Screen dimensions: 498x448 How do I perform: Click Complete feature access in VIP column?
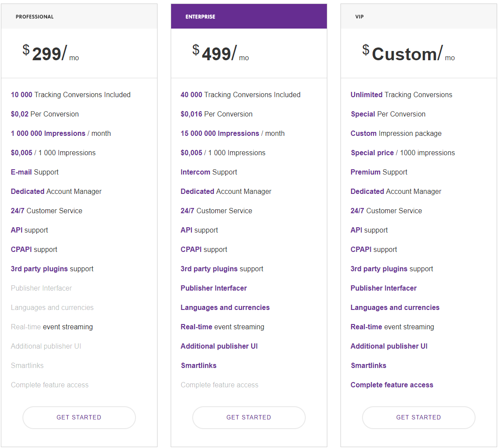tap(392, 385)
